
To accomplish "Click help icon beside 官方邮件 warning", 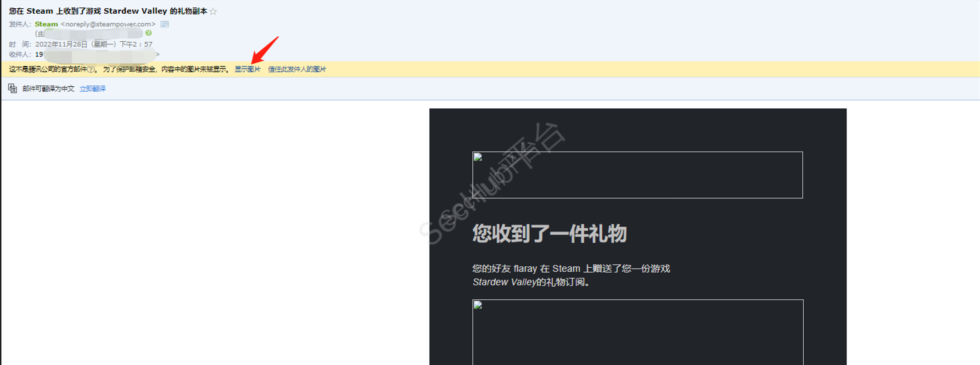I will 91,70.
